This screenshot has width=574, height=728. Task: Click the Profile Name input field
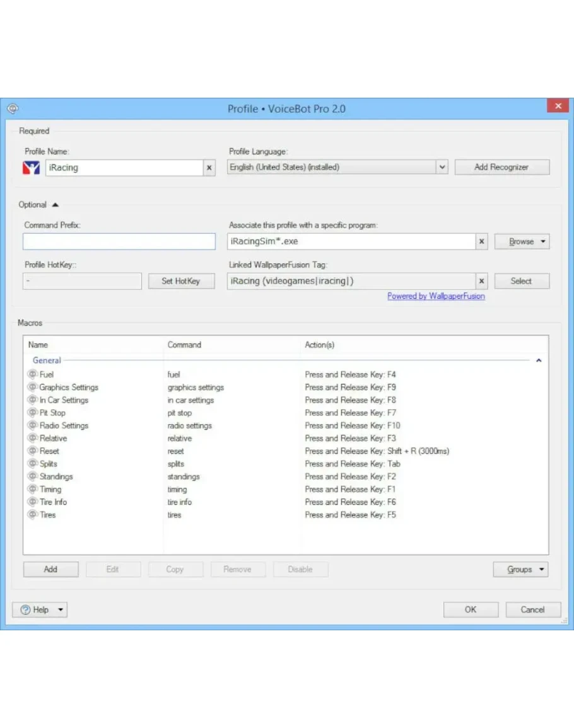pos(124,168)
